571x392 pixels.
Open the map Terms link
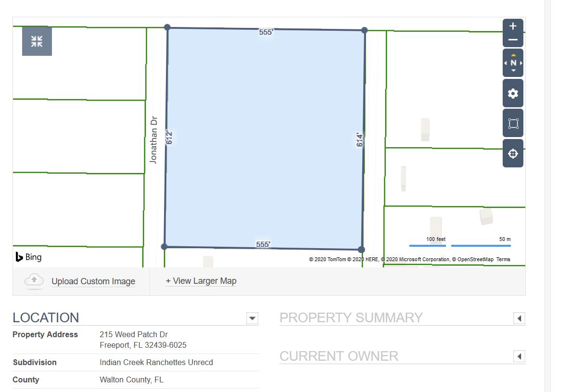(x=503, y=260)
